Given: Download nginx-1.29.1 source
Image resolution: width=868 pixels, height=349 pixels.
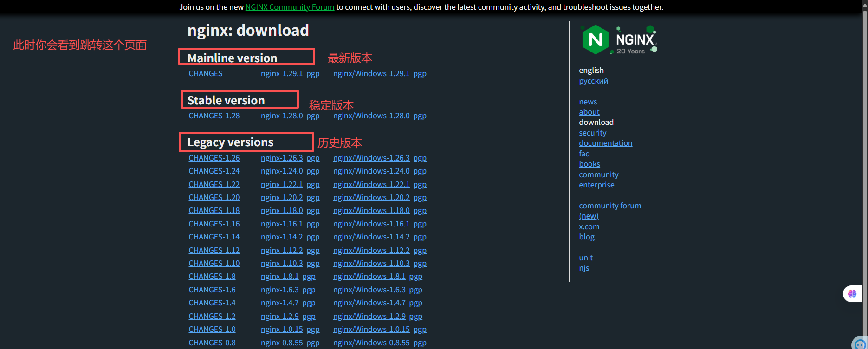Looking at the screenshot, I should (282, 73).
